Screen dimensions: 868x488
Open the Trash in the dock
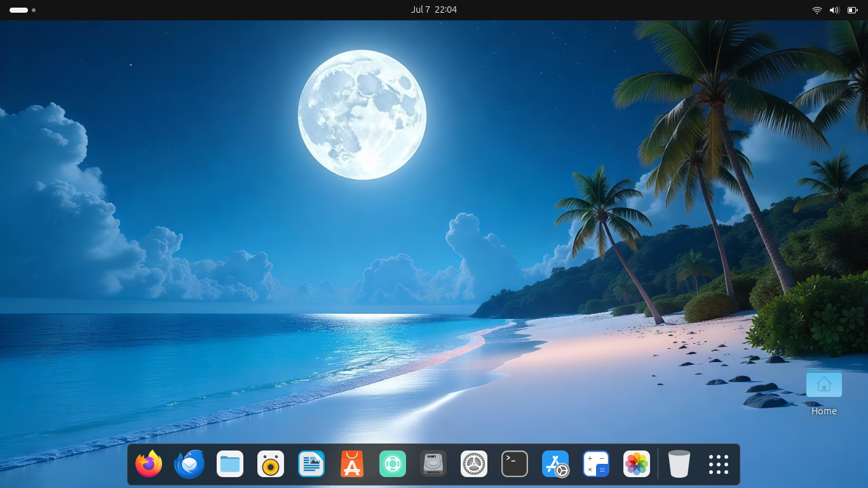click(x=679, y=464)
